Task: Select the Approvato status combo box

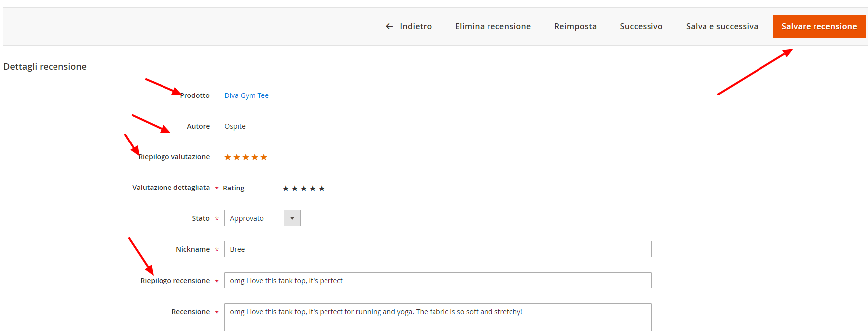Action: click(263, 218)
